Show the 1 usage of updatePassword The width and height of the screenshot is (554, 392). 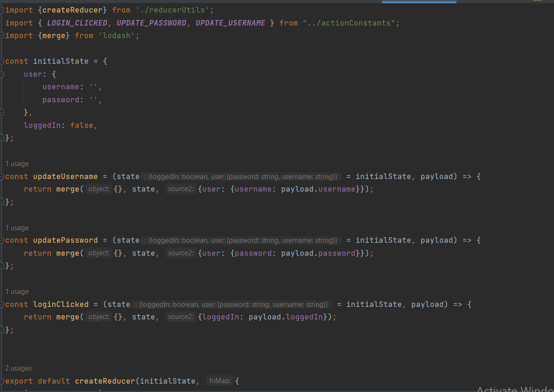[17, 227]
